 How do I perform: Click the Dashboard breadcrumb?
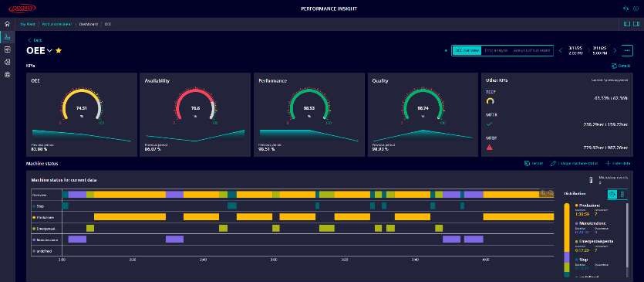[88, 24]
